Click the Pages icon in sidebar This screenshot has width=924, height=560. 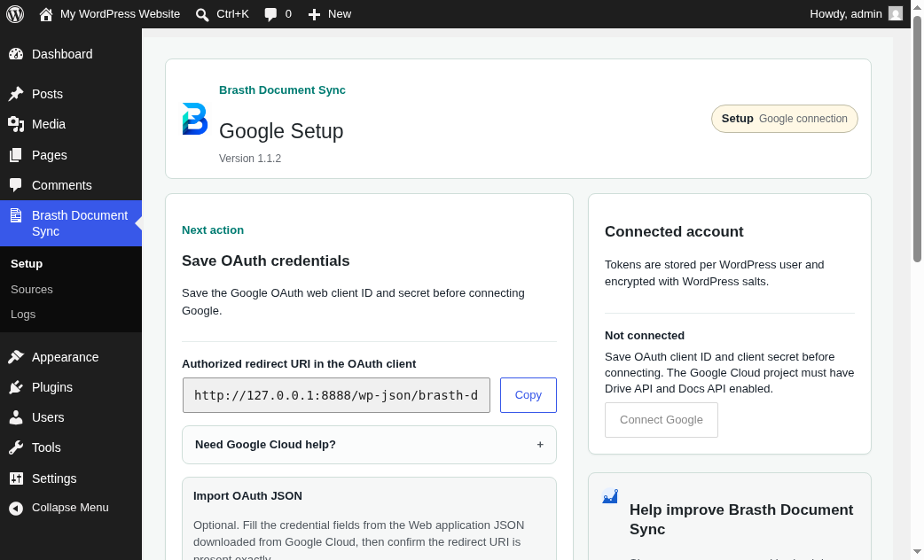16,155
